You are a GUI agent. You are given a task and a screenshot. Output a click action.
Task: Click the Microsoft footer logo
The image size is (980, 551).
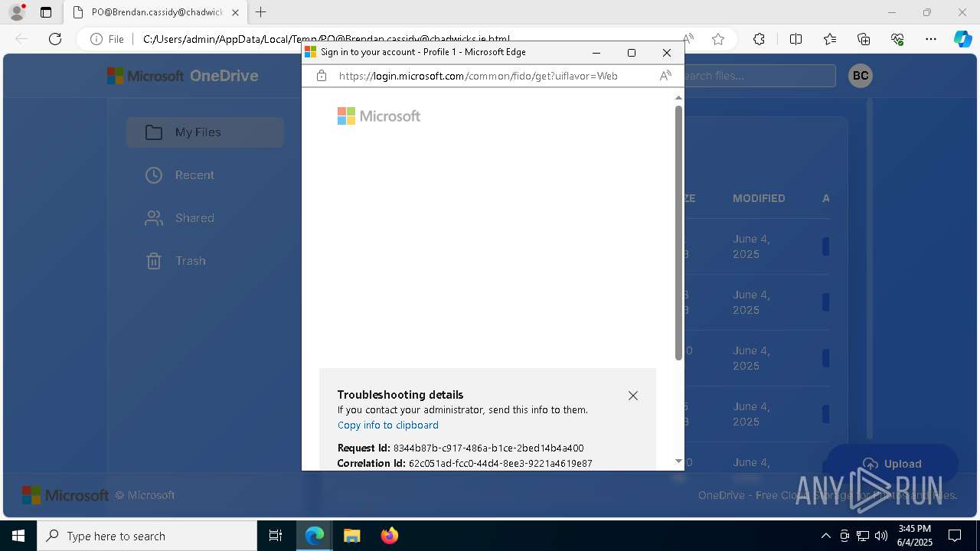click(65, 495)
